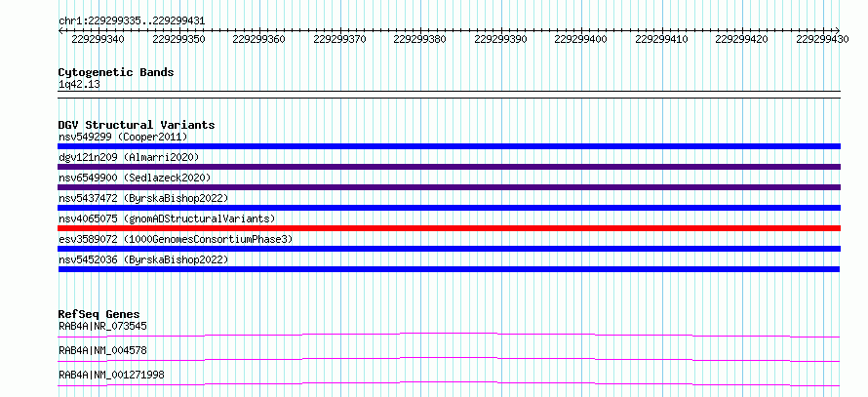This screenshot has width=868, height=397.
Task: Click the red bar for nsv4065075
Action: tap(450, 228)
